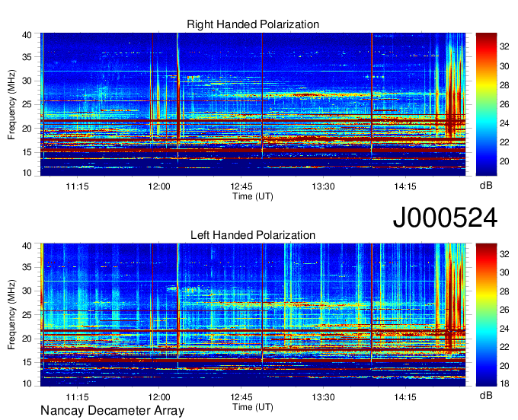Click the 26 value on the upper colorbar
This screenshot has height=420, width=518.
[x=504, y=104]
